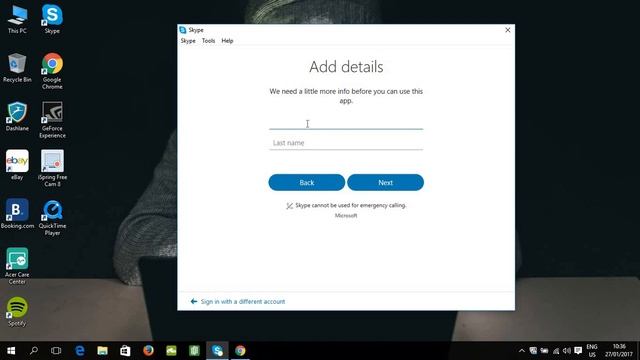Click the Microsoft footer text
The width and height of the screenshot is (640, 360).
click(x=346, y=216)
